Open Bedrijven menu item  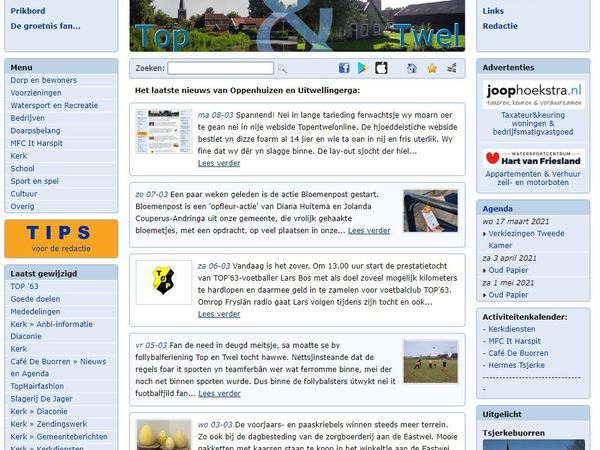click(28, 118)
